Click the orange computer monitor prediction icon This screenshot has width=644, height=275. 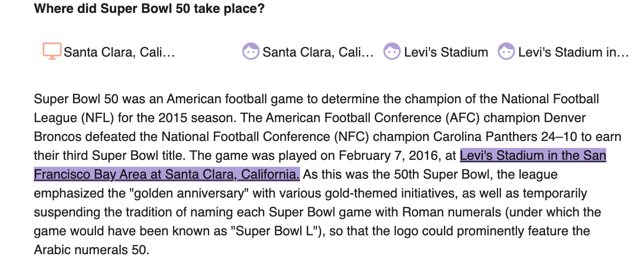coord(52,51)
